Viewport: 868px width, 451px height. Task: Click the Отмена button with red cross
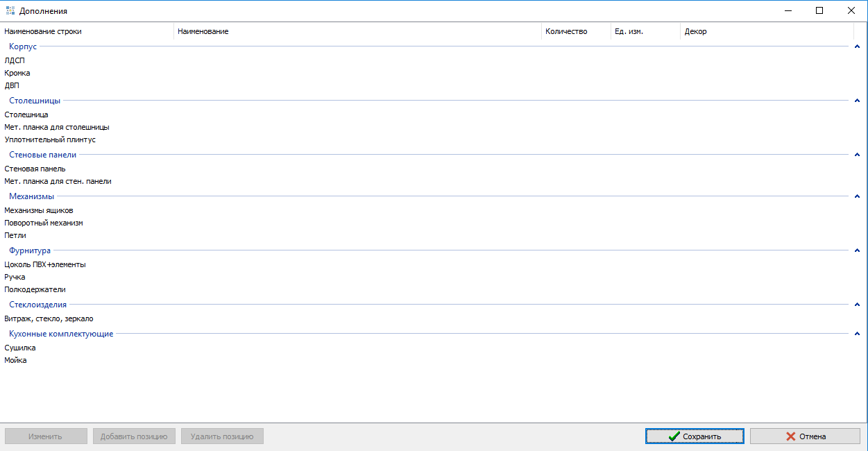pos(805,436)
